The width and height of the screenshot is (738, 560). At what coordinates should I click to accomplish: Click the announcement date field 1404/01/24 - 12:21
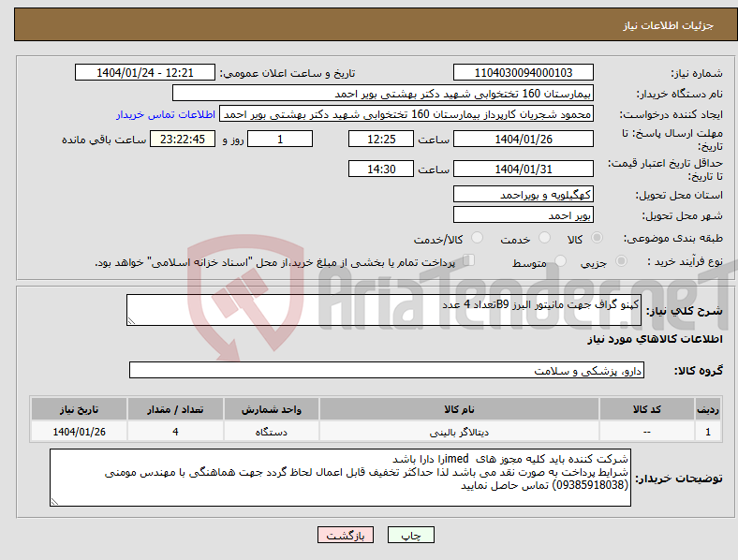[x=145, y=72]
